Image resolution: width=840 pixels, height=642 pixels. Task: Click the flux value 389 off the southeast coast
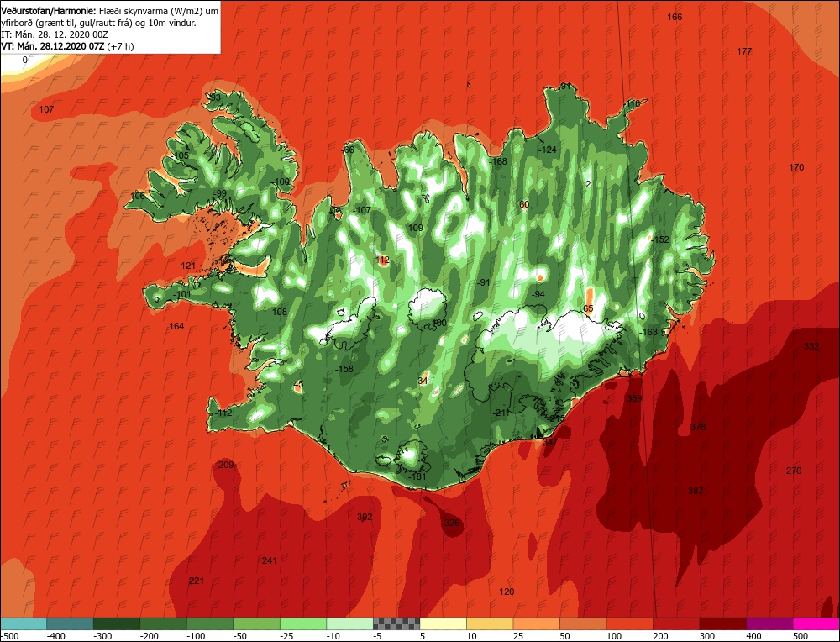(x=634, y=398)
